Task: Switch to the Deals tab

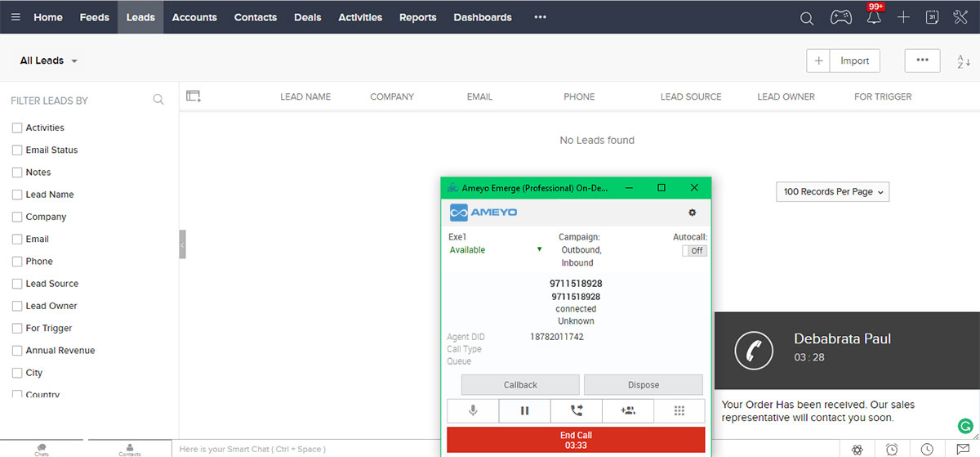Action: coord(307,17)
